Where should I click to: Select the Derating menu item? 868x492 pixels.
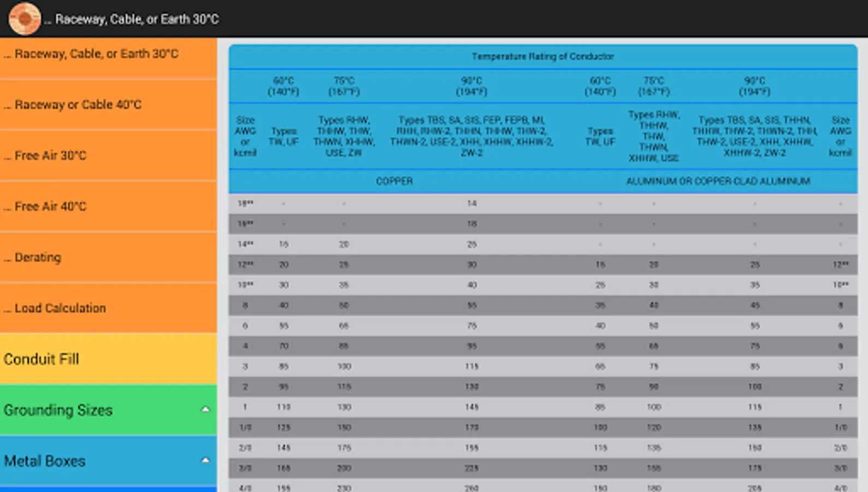[108, 257]
